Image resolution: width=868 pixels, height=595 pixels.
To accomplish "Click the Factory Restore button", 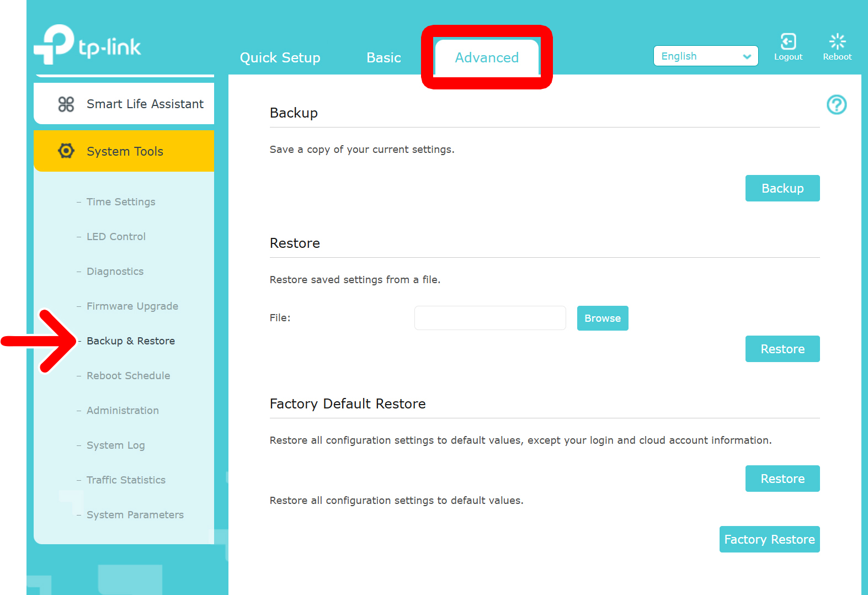I will (769, 539).
